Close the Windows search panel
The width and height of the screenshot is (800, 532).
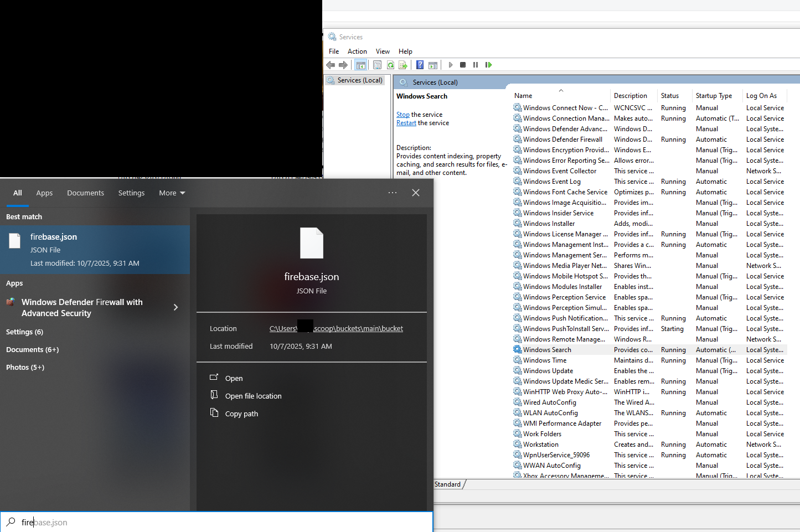(x=416, y=193)
